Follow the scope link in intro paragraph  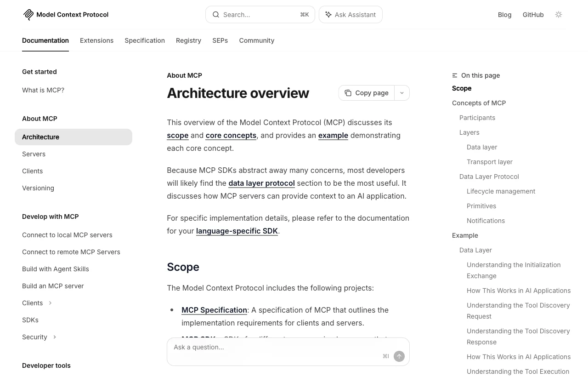pyautogui.click(x=178, y=135)
